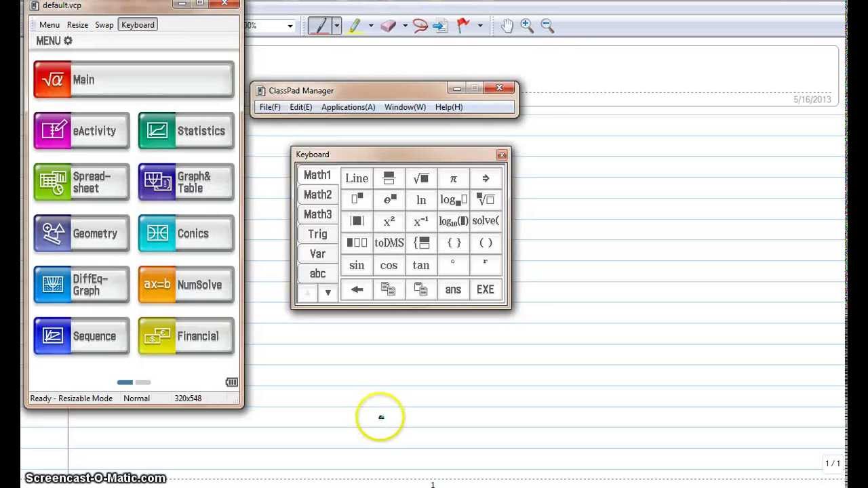Image resolution: width=868 pixels, height=488 pixels.
Task: Click the pi key
Action: coord(453,178)
